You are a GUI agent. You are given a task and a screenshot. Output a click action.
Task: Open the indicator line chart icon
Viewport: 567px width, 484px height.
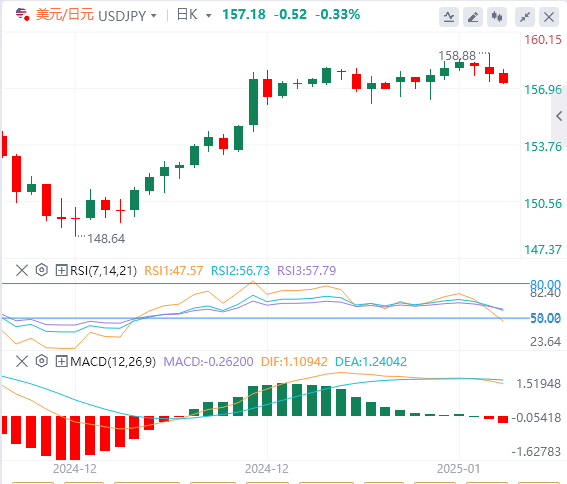(449, 17)
